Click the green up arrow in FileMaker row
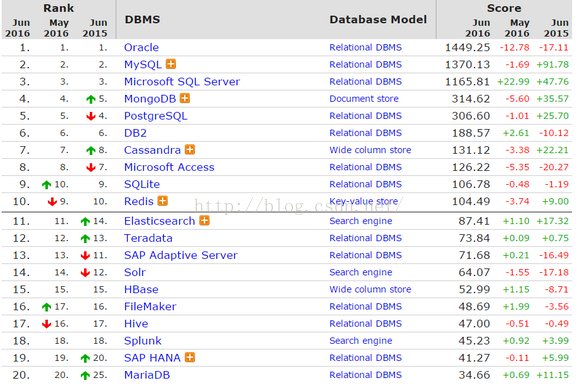The height and width of the screenshot is (391, 578). (46, 307)
